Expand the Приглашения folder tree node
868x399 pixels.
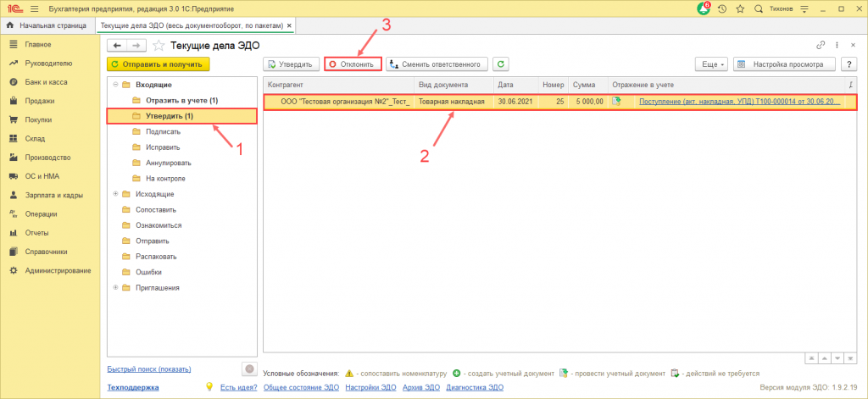115,288
